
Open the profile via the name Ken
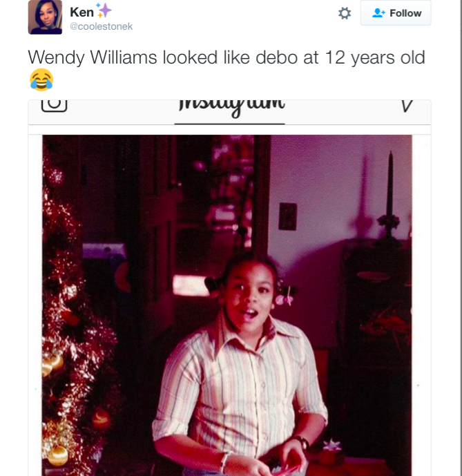(81, 12)
